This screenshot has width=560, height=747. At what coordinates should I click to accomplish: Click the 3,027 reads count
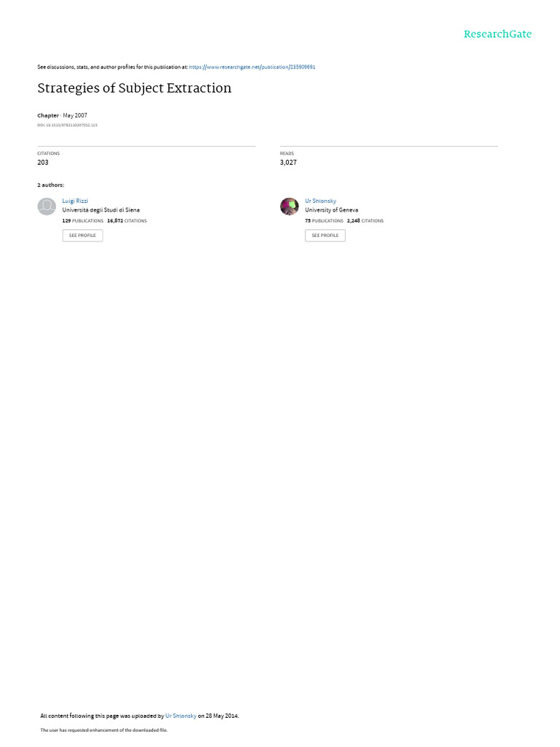click(x=288, y=163)
